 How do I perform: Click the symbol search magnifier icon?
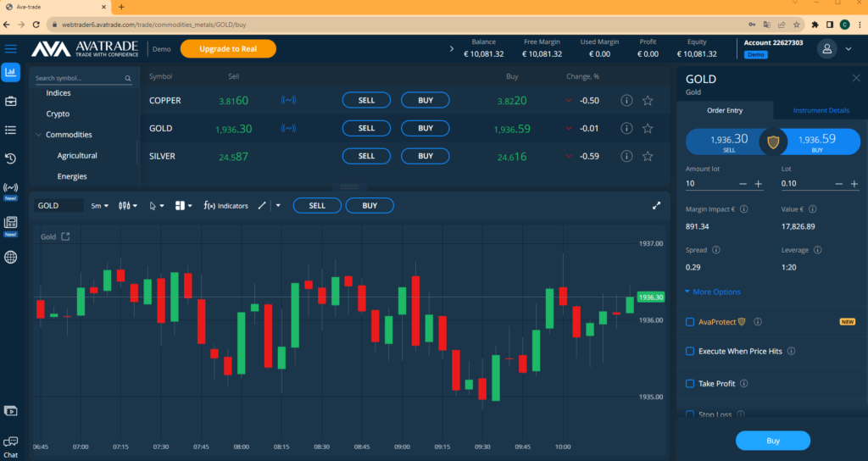pyautogui.click(x=128, y=79)
